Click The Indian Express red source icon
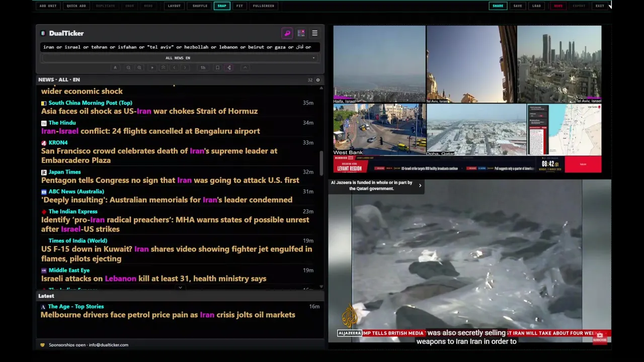 pos(44,212)
